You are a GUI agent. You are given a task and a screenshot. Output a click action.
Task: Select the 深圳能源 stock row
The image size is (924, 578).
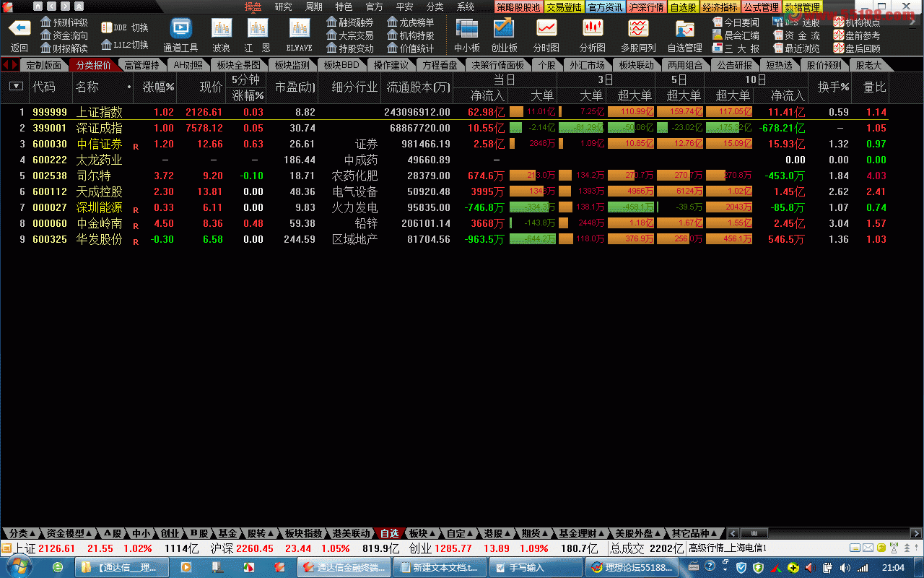(x=445, y=207)
